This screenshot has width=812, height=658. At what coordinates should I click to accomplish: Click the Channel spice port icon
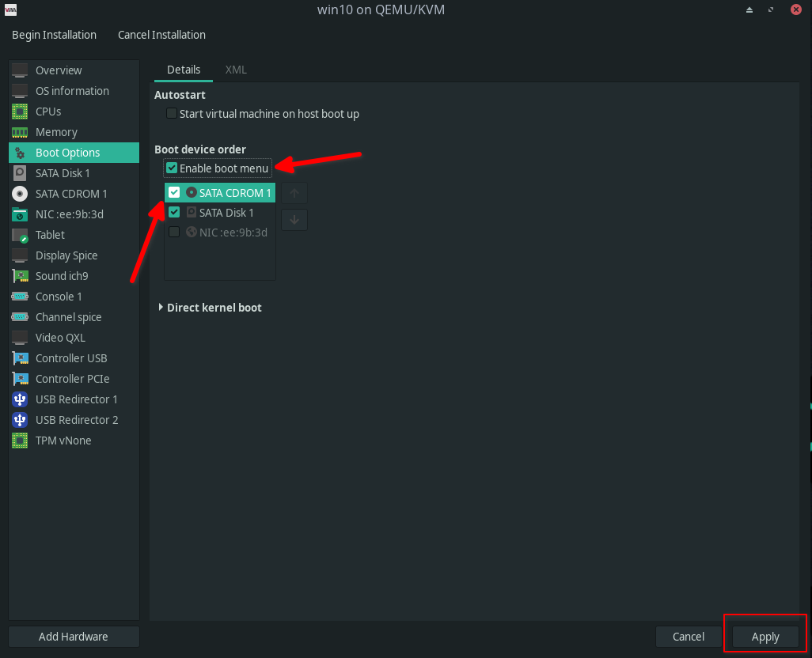pyautogui.click(x=20, y=317)
